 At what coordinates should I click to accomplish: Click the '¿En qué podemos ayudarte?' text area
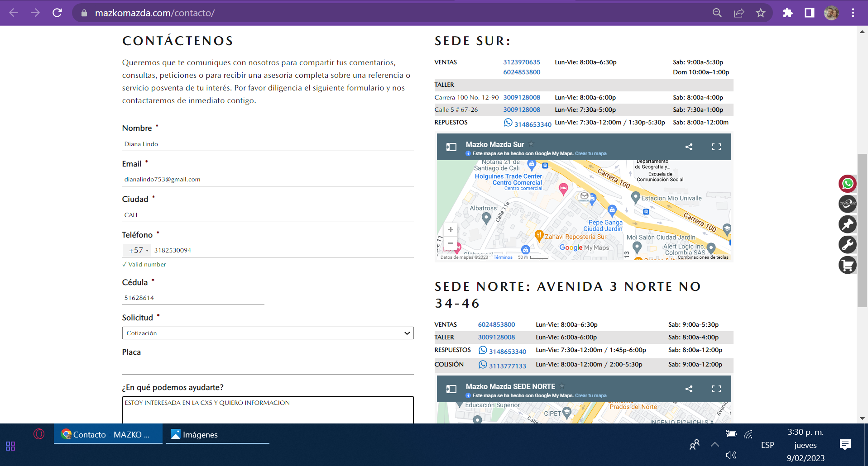point(268,410)
